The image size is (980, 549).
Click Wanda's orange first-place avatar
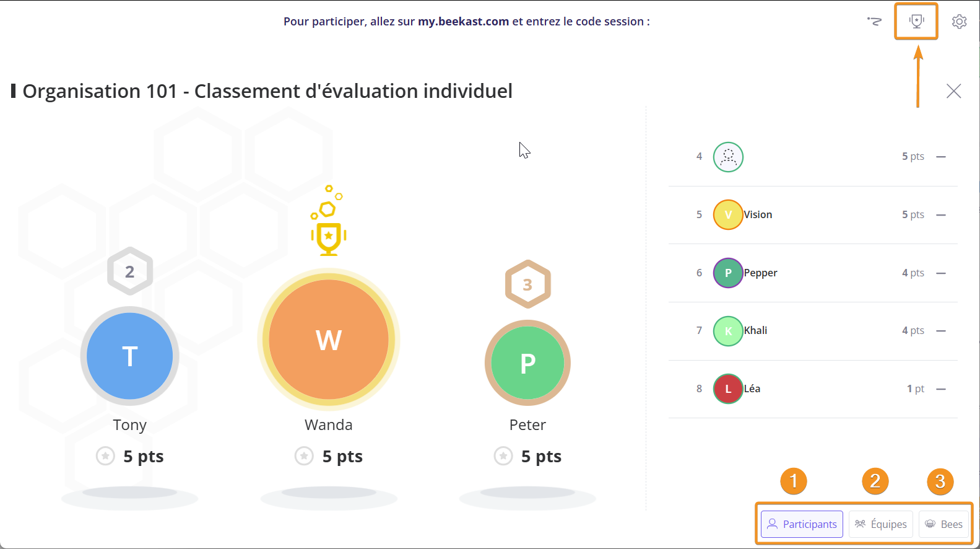329,340
